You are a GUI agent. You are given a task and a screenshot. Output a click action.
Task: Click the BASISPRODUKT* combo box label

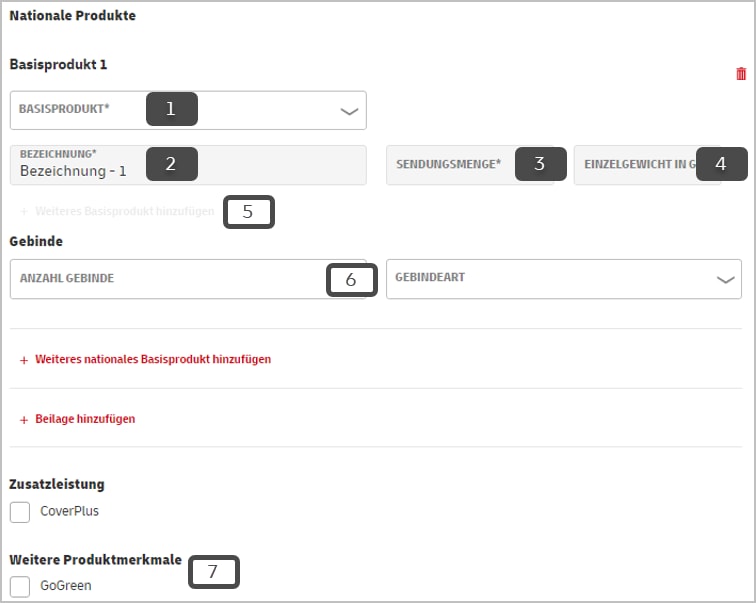pyautogui.click(x=78, y=110)
